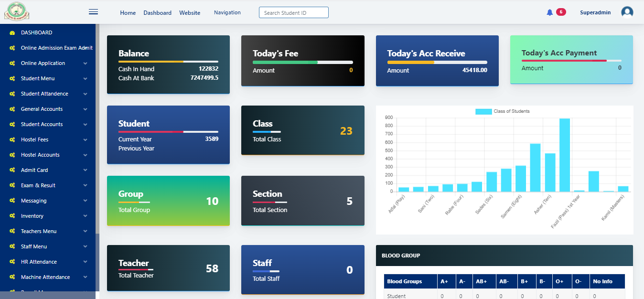Open the Website top navigation link
This screenshot has width=644, height=299.
point(190,13)
